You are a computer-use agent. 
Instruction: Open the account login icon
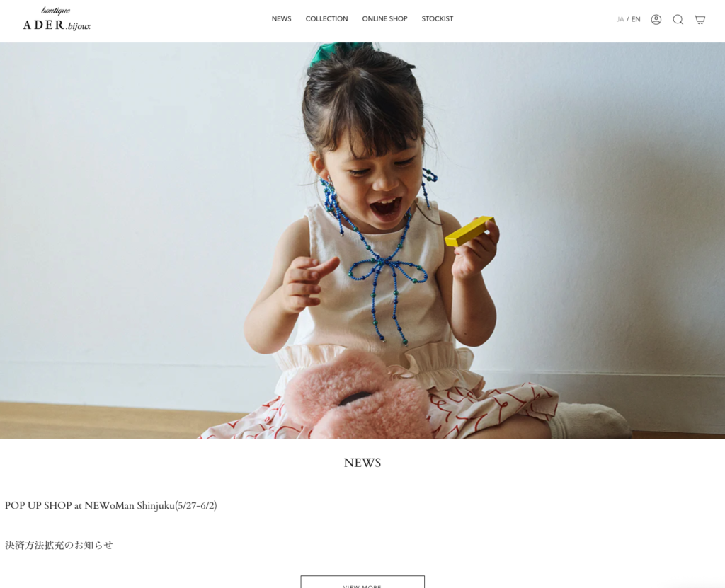point(656,19)
